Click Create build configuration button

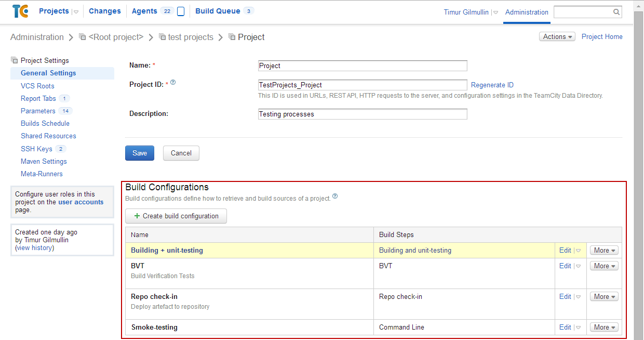pyautogui.click(x=176, y=216)
